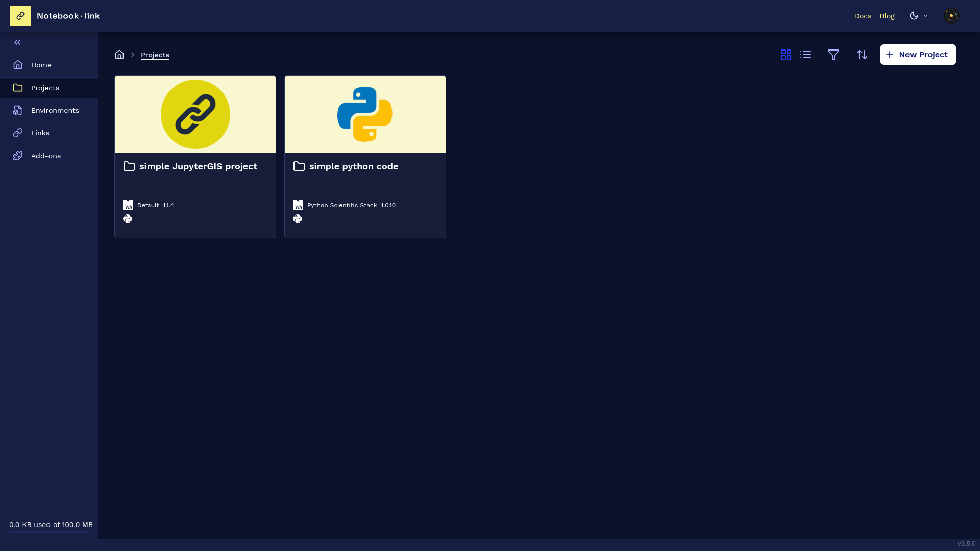Open the sort order options
Screen dimensions: 980x551
(x=862, y=55)
